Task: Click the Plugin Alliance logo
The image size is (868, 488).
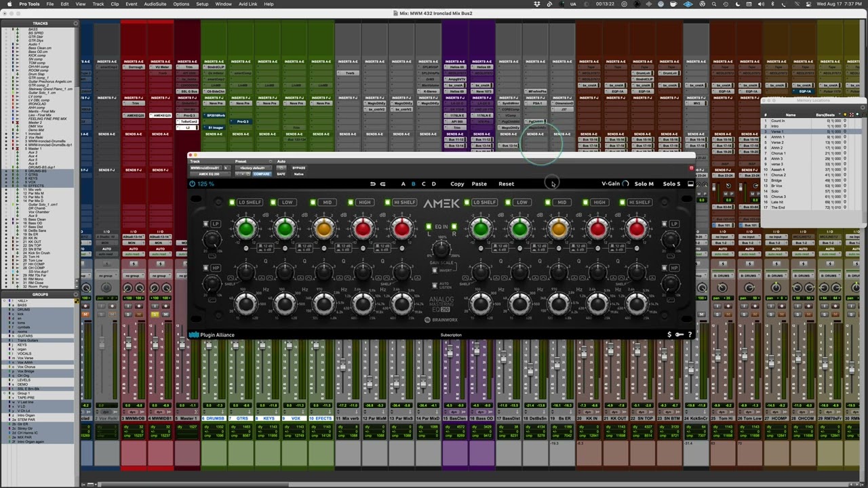Action: [x=212, y=335]
